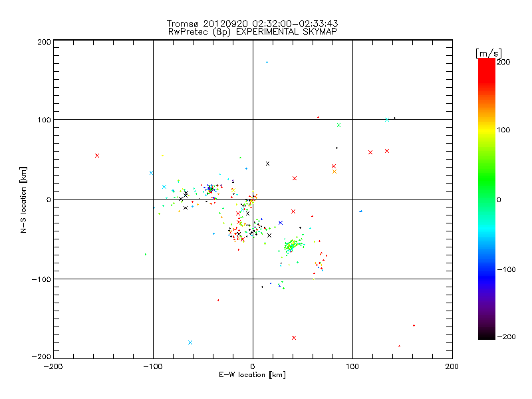The height and width of the screenshot is (399, 532).
Task: Click the '-100' label on the colorbar
Action: (507, 269)
